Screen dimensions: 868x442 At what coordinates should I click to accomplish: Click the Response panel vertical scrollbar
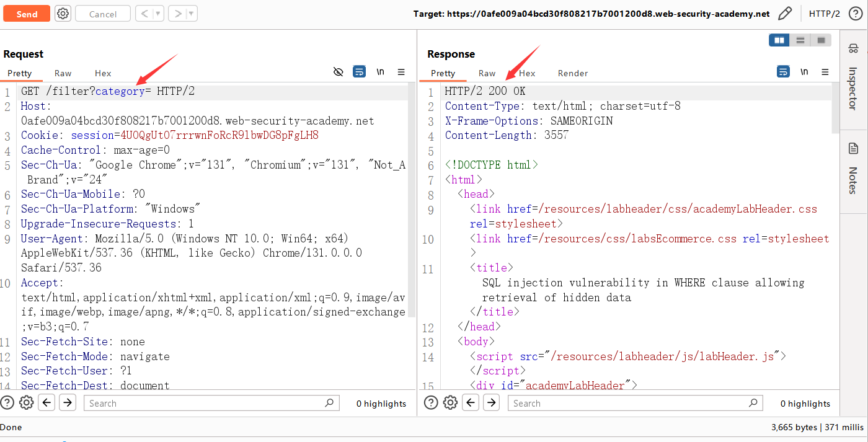tap(835, 108)
